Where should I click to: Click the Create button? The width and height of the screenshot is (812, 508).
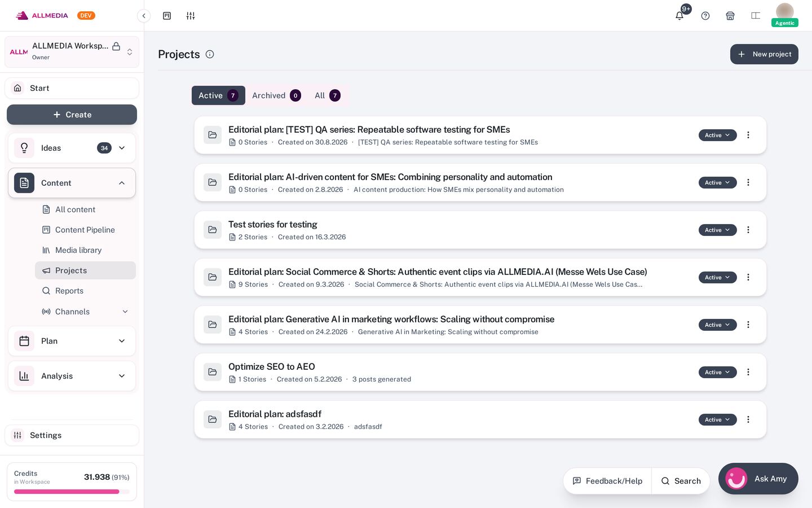coord(72,115)
